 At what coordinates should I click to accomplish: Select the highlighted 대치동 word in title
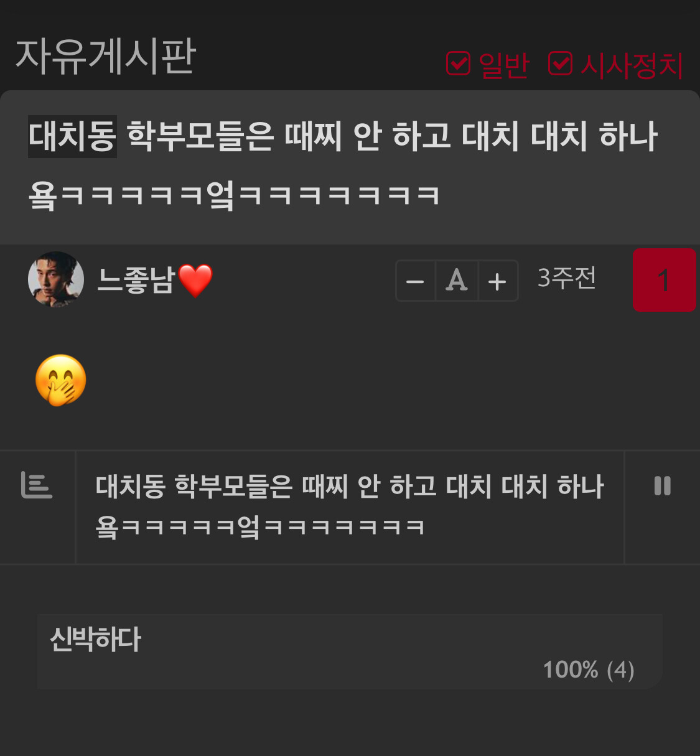[x=72, y=136]
